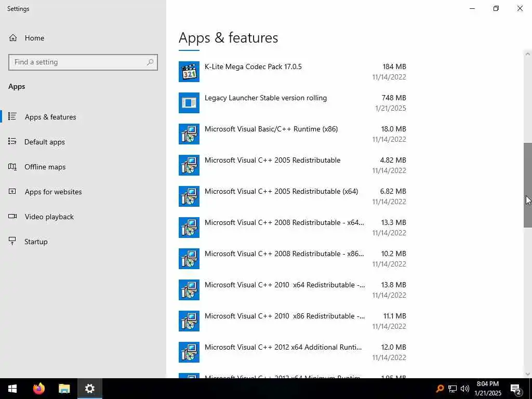Viewport: 532px width, 399px height.
Task: Click the 1/21/2025 install date
Action: tap(391, 108)
